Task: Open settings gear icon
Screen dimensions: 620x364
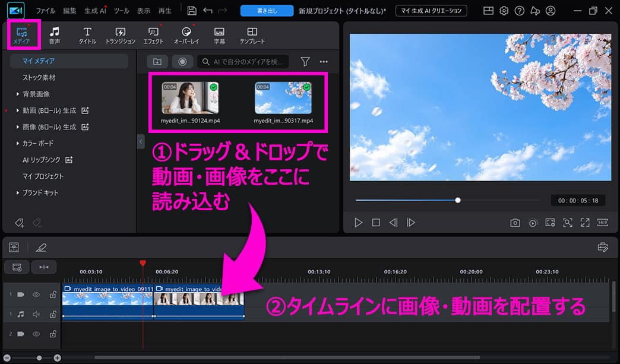Action: [x=504, y=11]
